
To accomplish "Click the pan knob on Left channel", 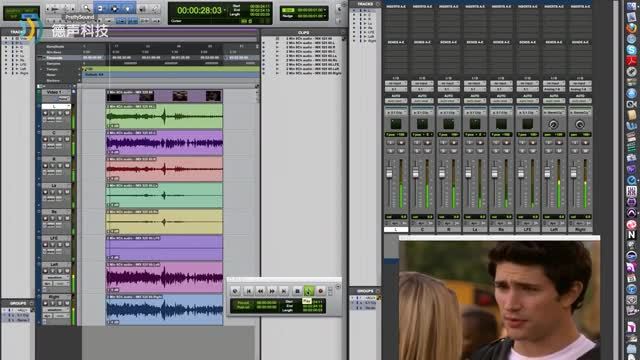I will coord(553,124).
